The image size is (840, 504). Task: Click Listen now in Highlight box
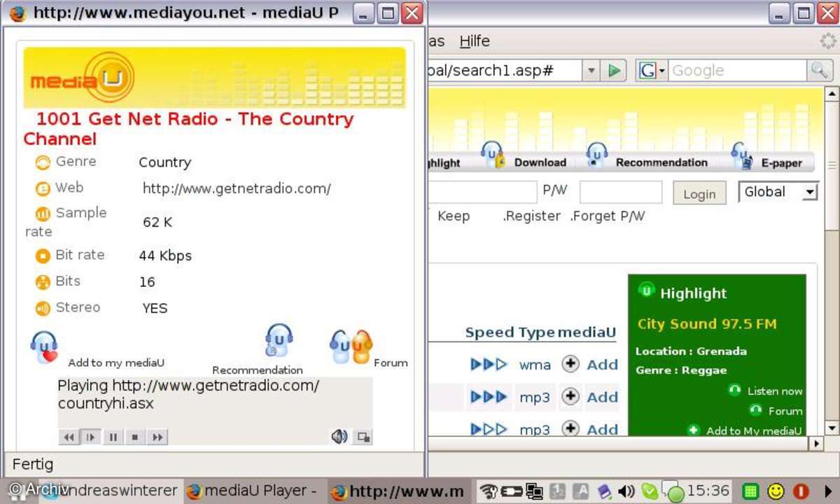(774, 391)
